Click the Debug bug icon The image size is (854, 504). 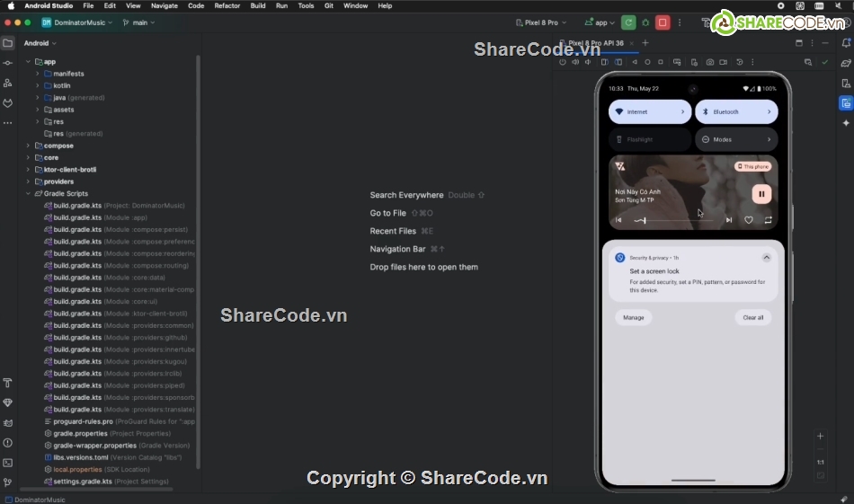tap(645, 22)
